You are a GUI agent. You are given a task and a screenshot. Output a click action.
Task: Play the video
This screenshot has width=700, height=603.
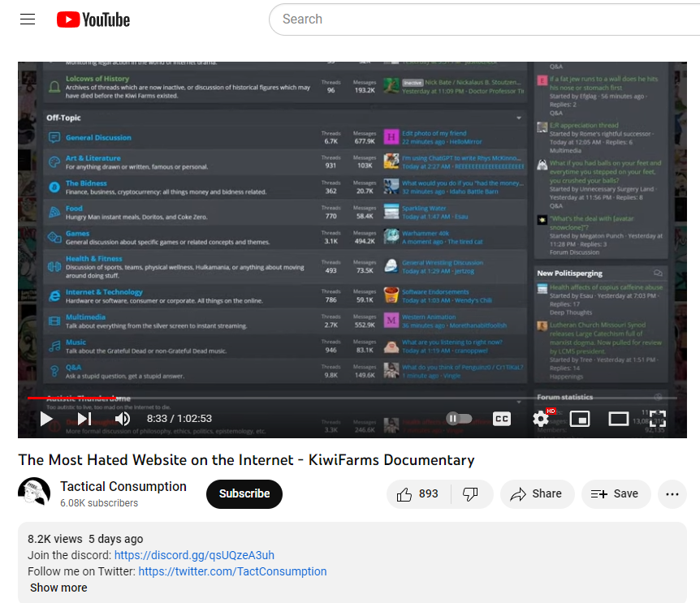pyautogui.click(x=46, y=419)
